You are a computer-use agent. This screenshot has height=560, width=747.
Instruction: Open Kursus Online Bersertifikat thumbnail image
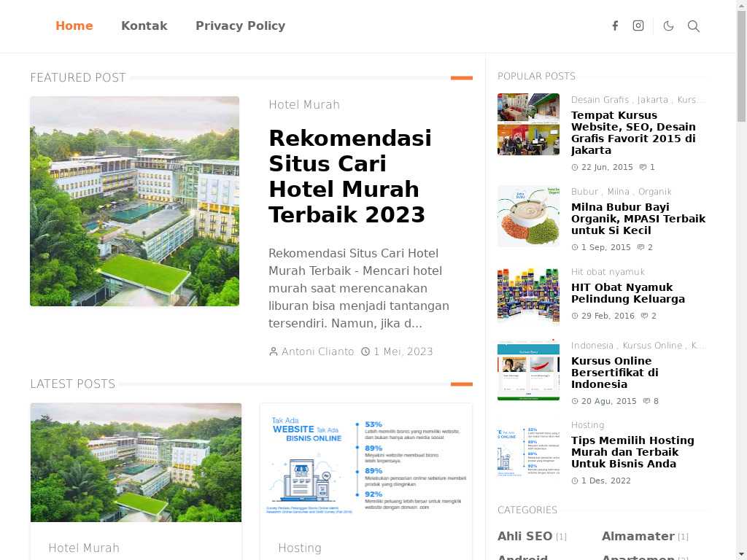[528, 370]
